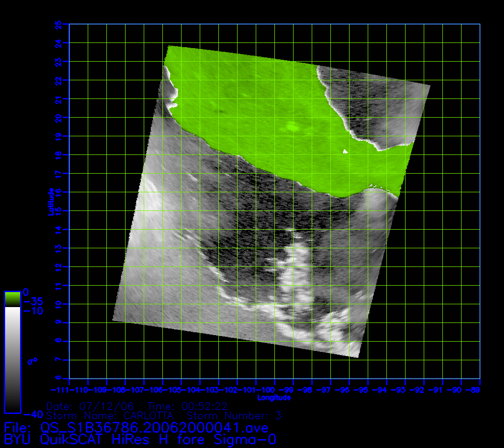Click the small white spot inside the green land area
This screenshot has height=448, width=504.
[345, 151]
